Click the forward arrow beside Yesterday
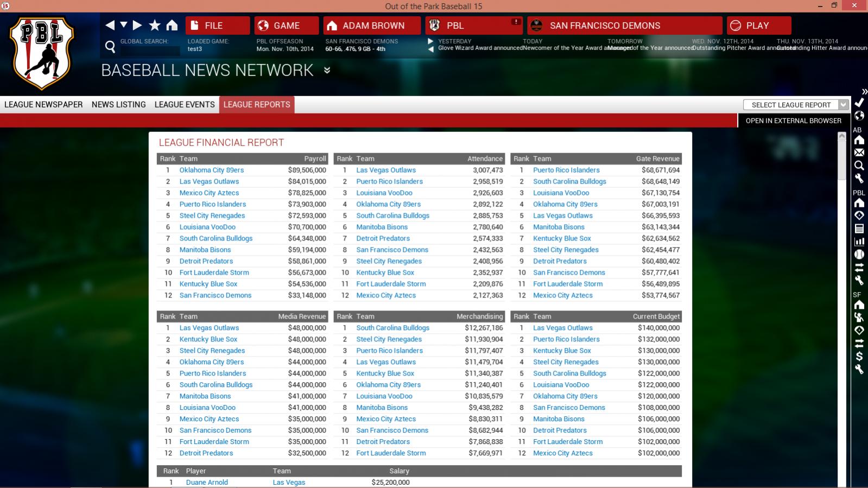This screenshot has width=868, height=488. [430, 41]
